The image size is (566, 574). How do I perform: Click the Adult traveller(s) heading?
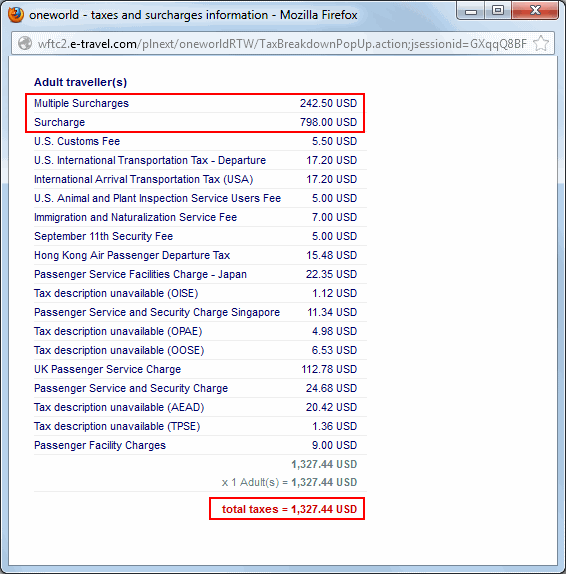coord(81,82)
